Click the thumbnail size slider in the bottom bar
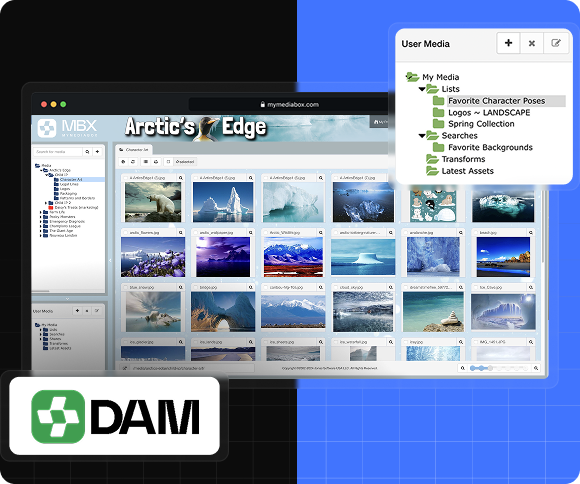This screenshot has width=580, height=484. (499, 368)
